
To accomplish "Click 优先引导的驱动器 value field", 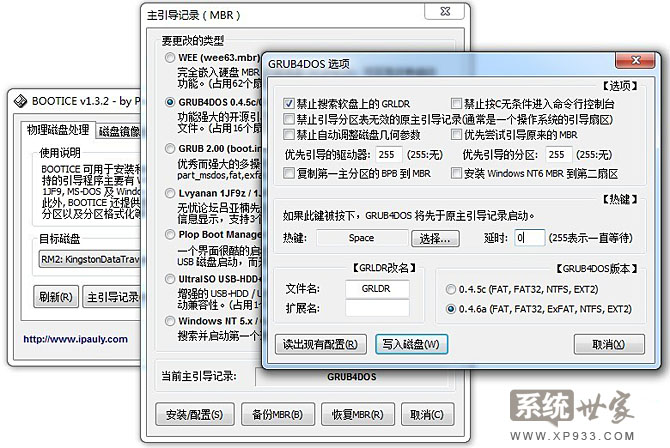I will pos(389,154).
